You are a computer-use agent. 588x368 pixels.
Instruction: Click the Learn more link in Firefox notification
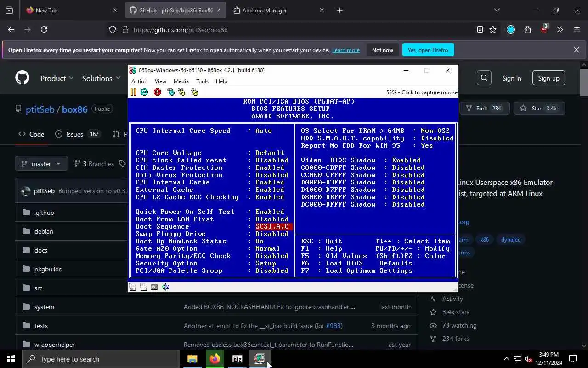pyautogui.click(x=346, y=50)
